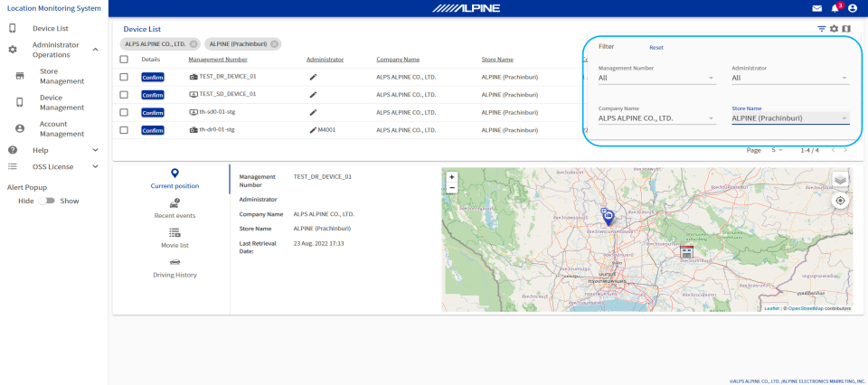Image resolution: width=868 pixels, height=385 pixels.
Task: Collapse the Administrator Operations menu chevron
Action: pos(95,50)
